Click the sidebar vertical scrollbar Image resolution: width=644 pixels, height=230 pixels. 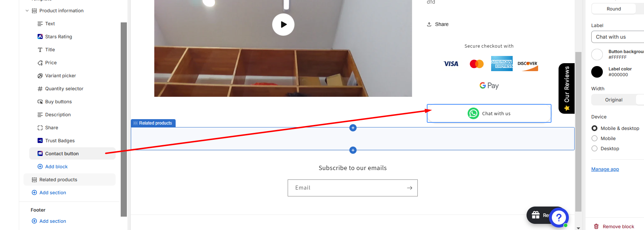(124, 119)
